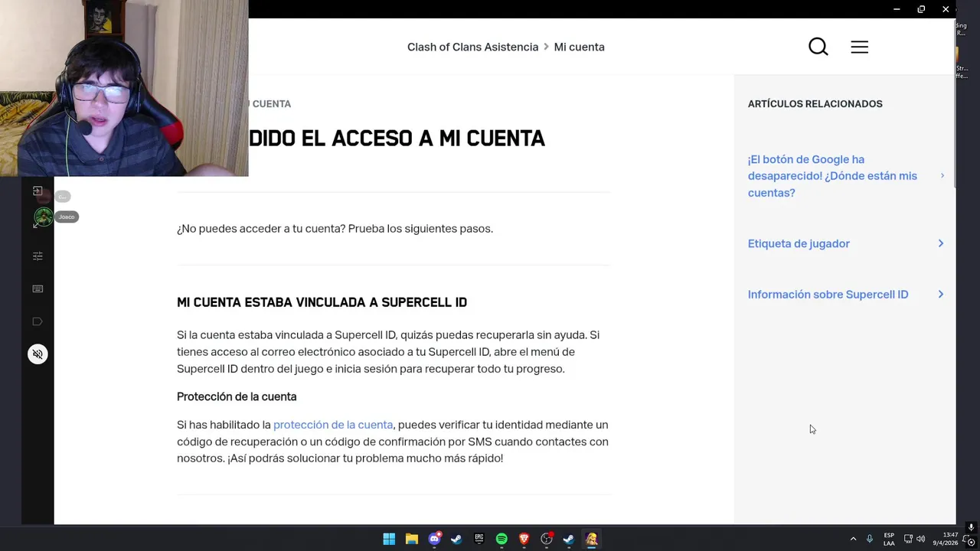The image size is (980, 551).
Task: Open the keyboard icon in the sidebar
Action: (x=38, y=289)
